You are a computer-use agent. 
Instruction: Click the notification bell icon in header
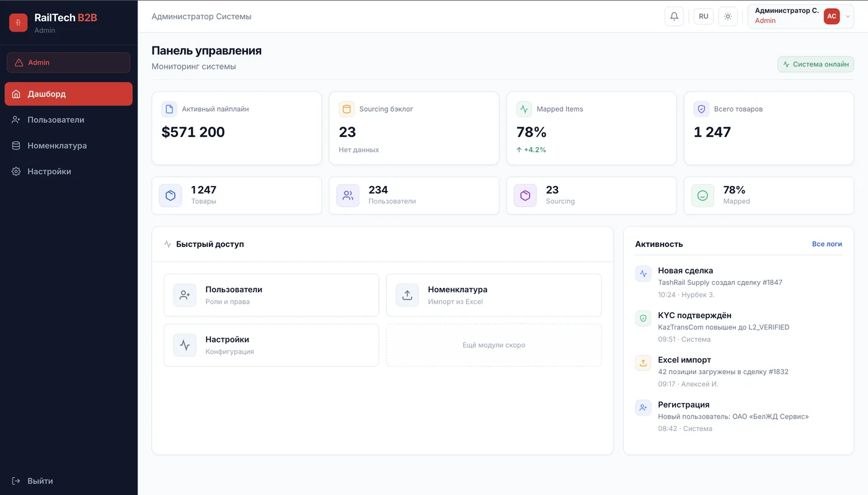[x=674, y=16]
